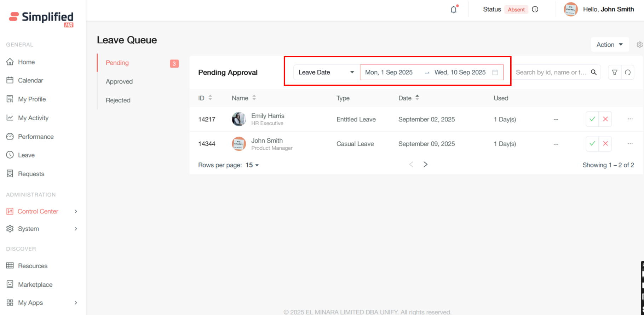Click the status info icon
Image resolution: width=644 pixels, height=315 pixels.
[x=535, y=10]
